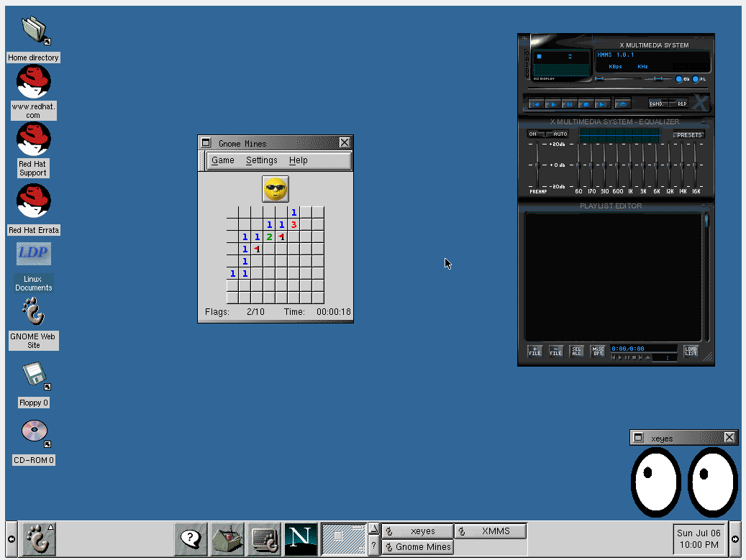Click the xeyes taskbar button
Image resolution: width=746 pixels, height=560 pixels.
418,531
